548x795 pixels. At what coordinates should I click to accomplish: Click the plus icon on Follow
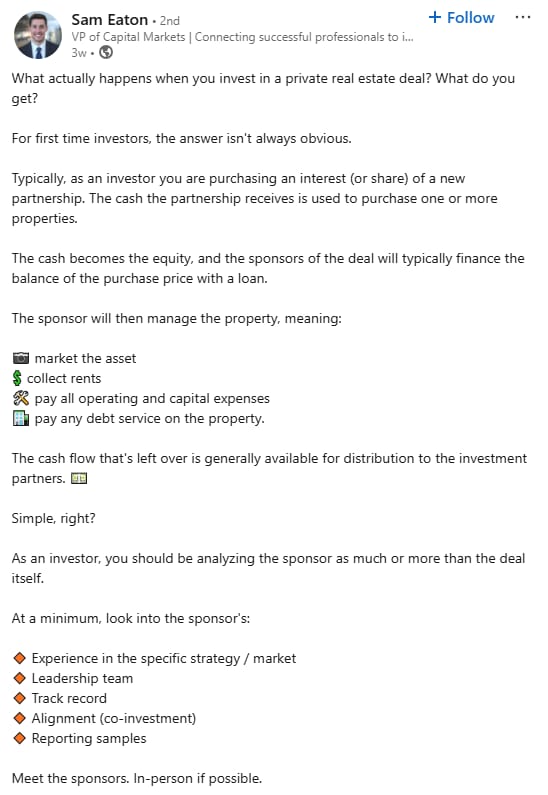435,18
